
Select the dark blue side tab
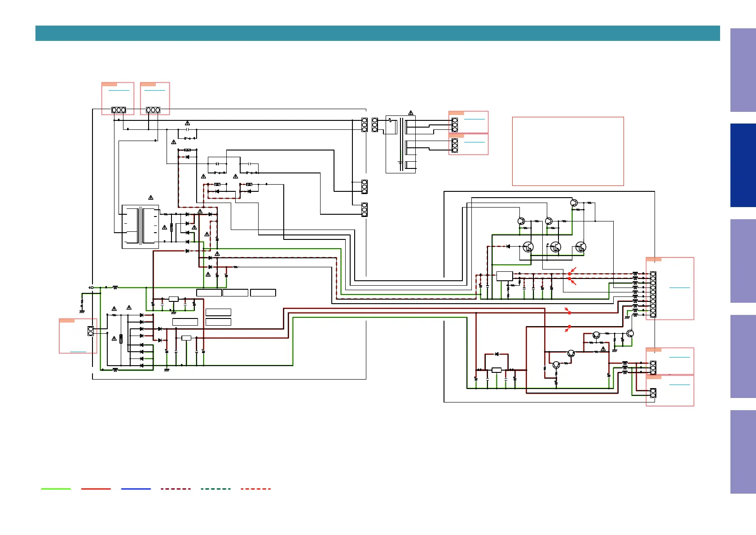pos(743,165)
